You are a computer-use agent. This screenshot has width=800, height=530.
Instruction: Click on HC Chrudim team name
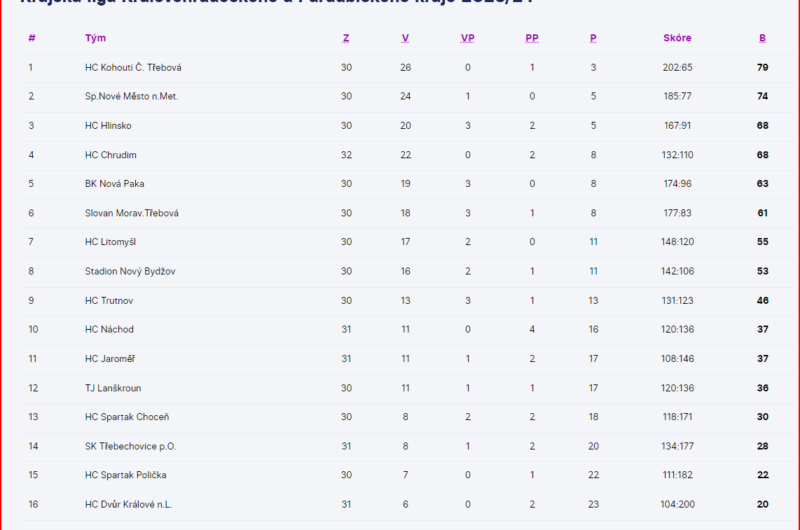pos(110,155)
